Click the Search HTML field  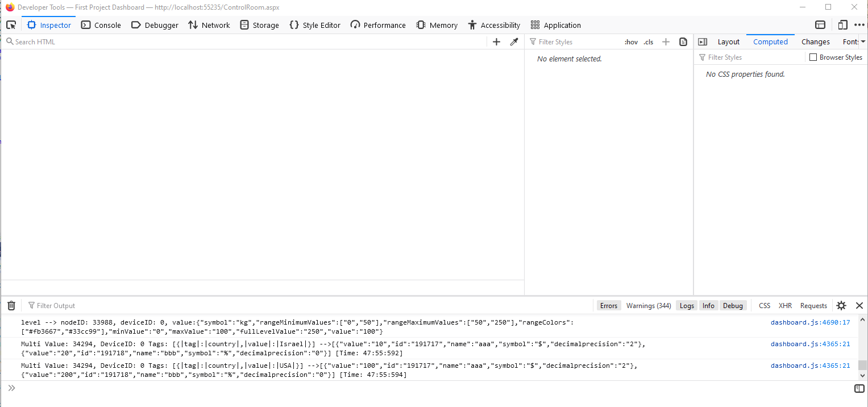(244, 41)
